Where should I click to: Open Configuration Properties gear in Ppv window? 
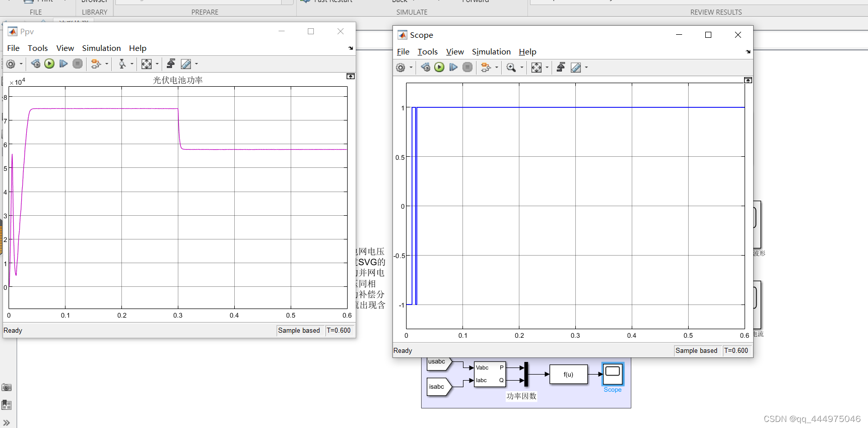click(11, 64)
